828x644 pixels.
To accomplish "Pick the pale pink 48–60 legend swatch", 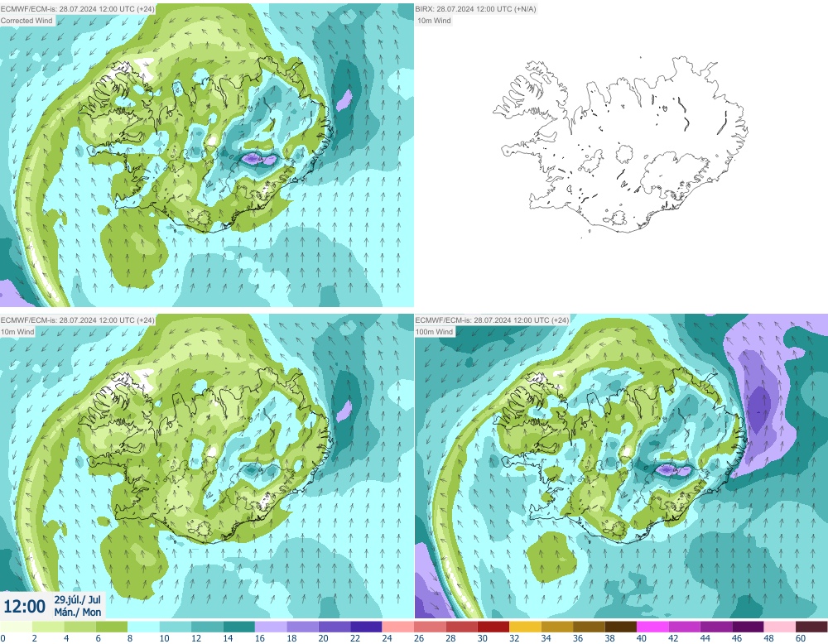I will (780, 627).
